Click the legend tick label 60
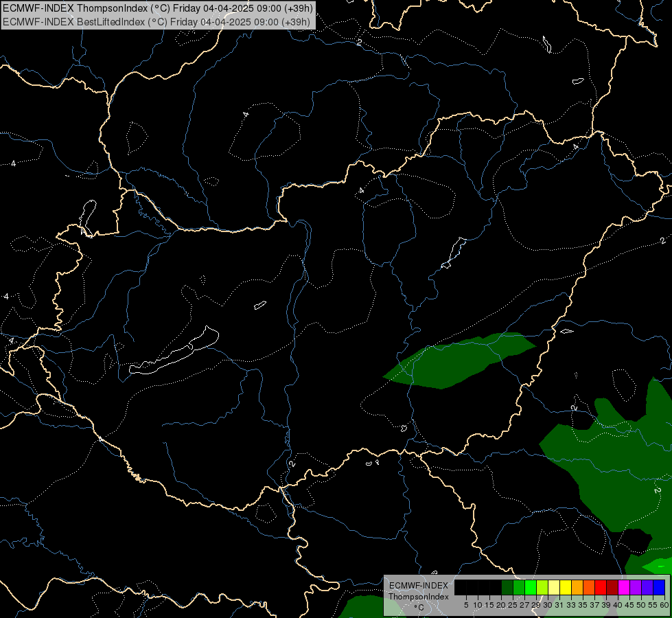 pos(664,605)
